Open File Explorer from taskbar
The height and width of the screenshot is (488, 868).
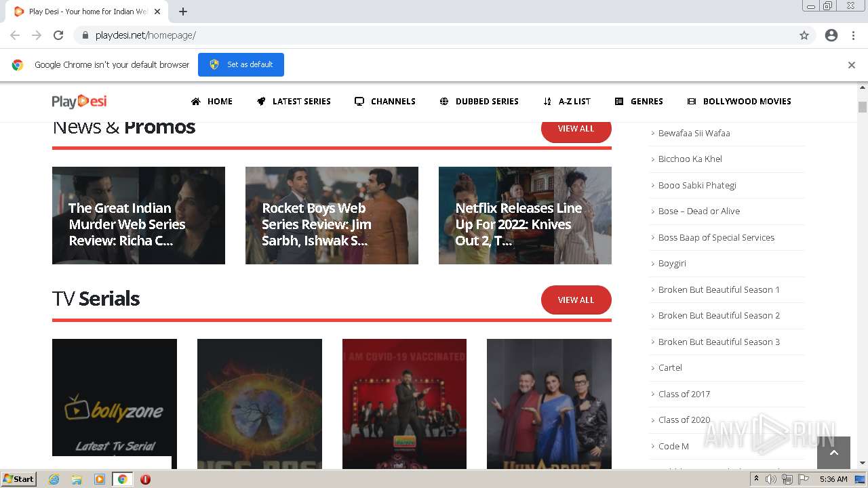click(x=77, y=479)
